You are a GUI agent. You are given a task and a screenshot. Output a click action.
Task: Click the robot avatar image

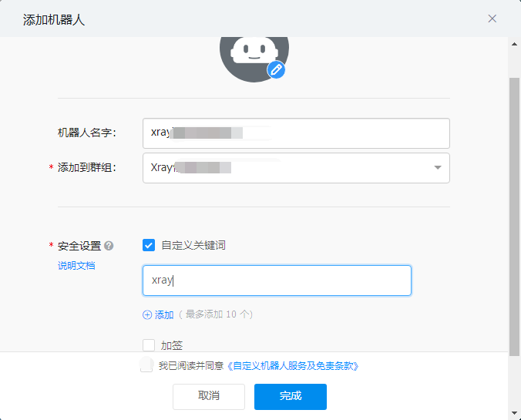tap(253, 55)
